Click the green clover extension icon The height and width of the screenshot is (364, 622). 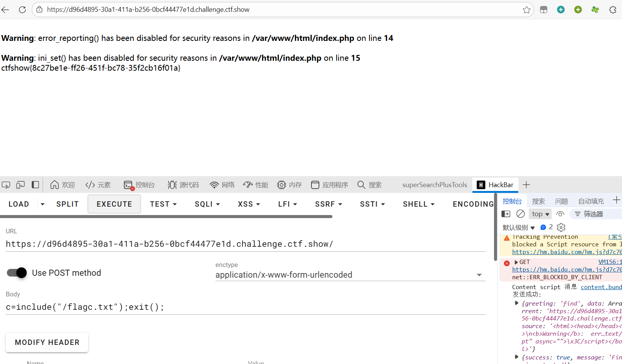click(595, 10)
